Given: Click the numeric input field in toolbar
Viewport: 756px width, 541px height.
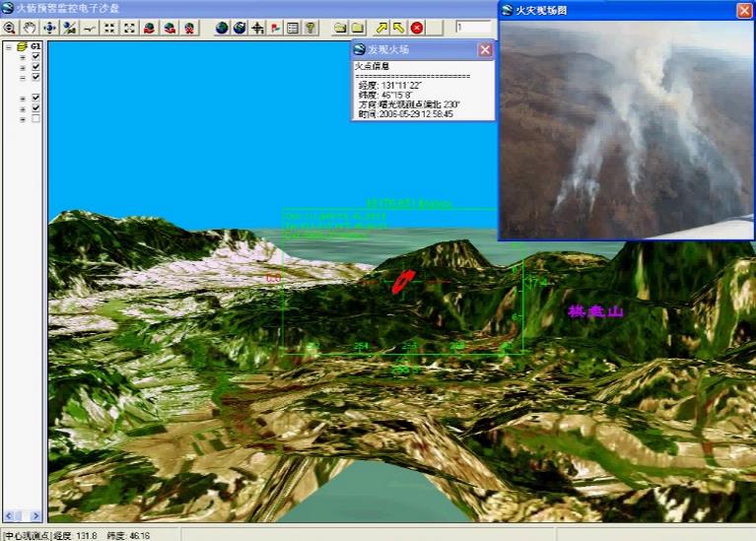Looking at the screenshot, I should coord(472,28).
